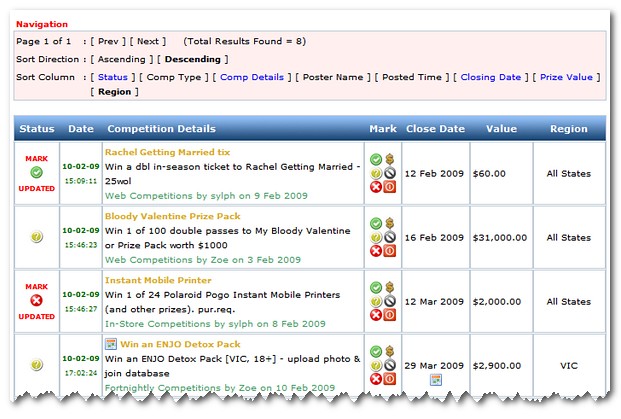Click red power icon for ENJO Detox Pack
The image size is (621, 419).
(390, 379)
